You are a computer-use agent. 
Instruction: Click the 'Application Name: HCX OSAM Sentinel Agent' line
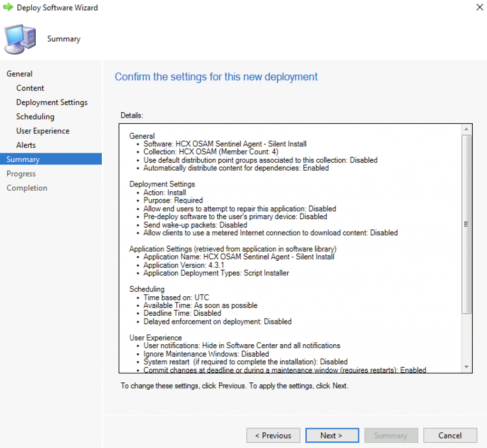pos(239,257)
